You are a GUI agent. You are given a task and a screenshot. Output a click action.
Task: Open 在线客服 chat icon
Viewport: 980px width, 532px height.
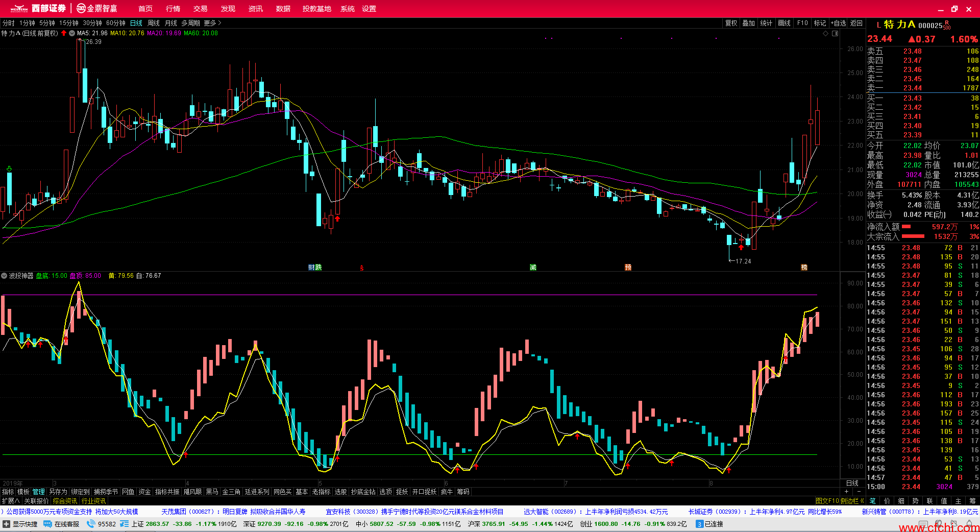(x=47, y=524)
